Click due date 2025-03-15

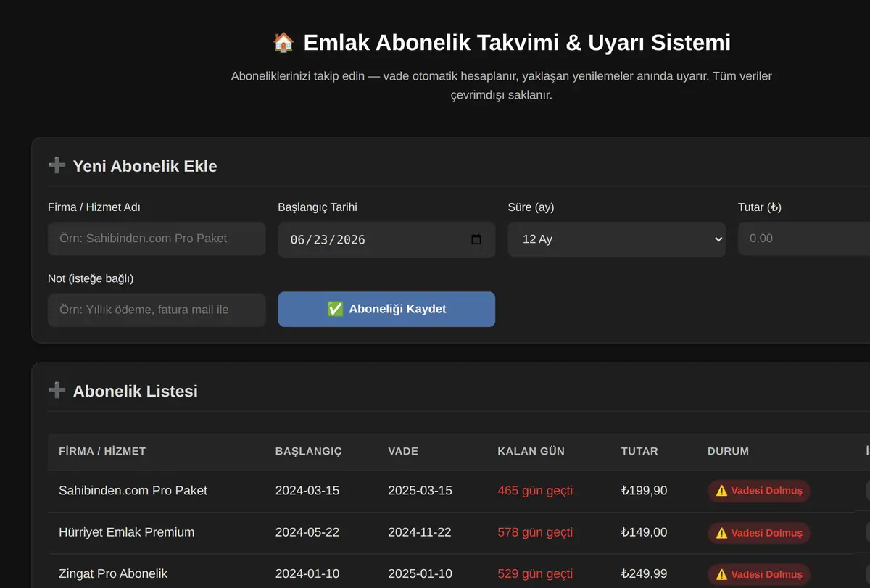[x=420, y=491]
